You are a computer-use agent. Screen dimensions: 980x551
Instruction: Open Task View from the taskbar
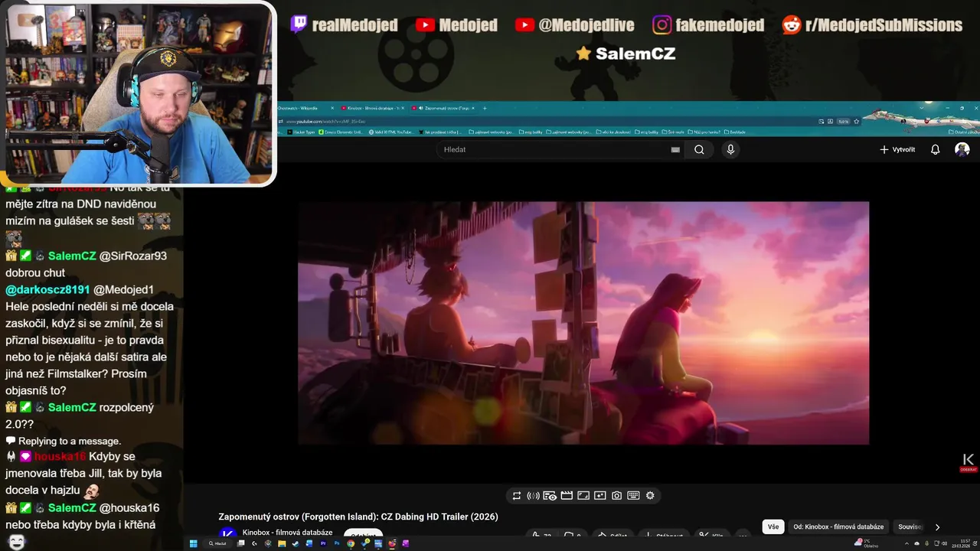point(240,543)
